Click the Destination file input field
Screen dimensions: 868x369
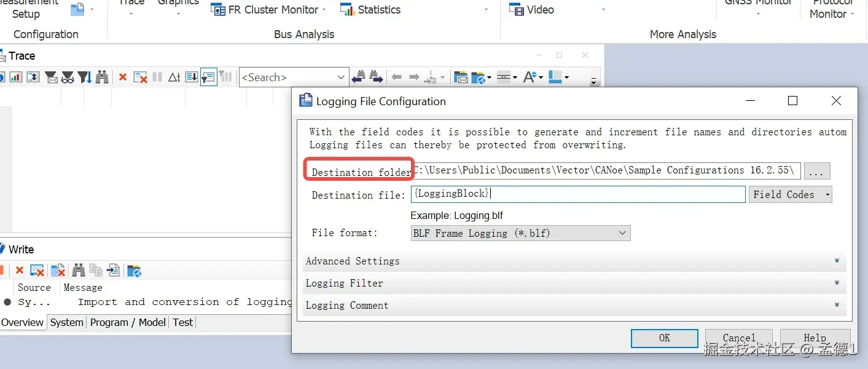click(578, 194)
